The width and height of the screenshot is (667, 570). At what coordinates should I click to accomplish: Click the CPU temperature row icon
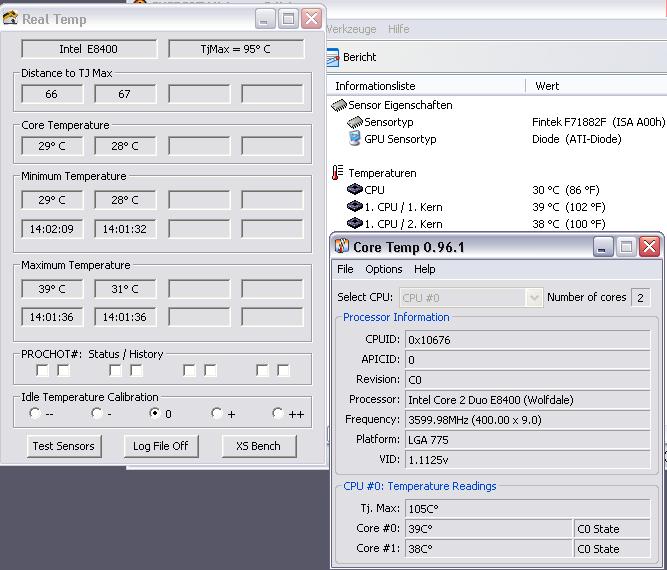(x=355, y=189)
